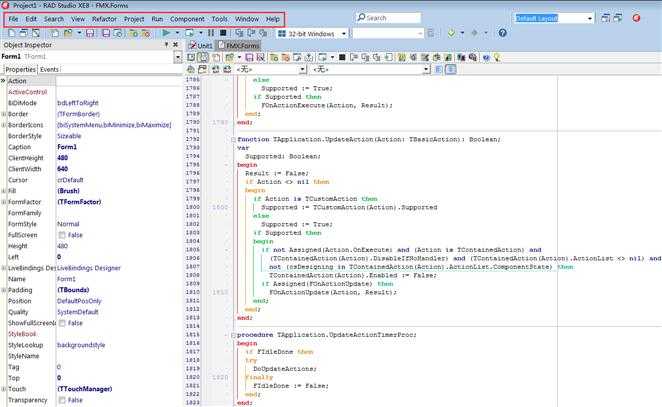Click the Caption value Form1
The image size is (662, 407).
click(x=67, y=147)
